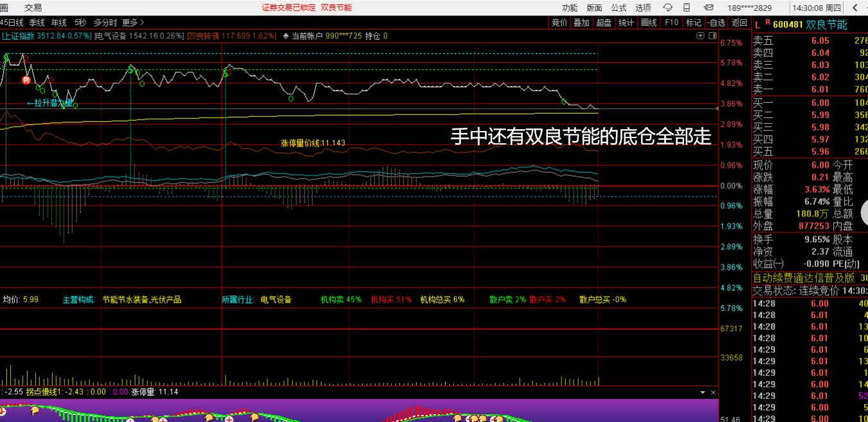Click the 均价 5.99 label
The width and height of the screenshot is (868, 422).
pyautogui.click(x=21, y=299)
